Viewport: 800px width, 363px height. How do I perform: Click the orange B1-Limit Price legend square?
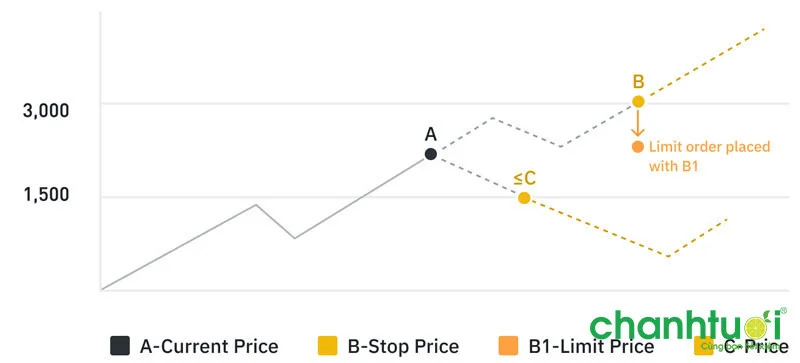tap(508, 346)
